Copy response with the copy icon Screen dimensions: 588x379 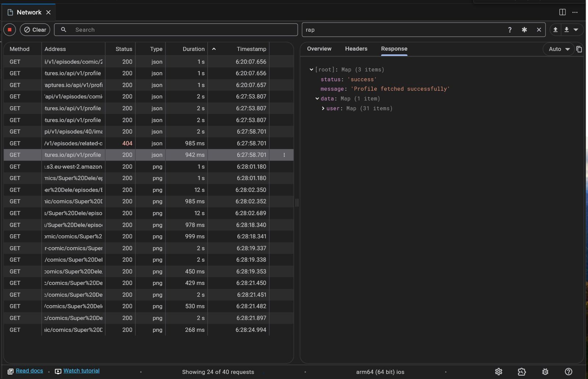tap(579, 49)
